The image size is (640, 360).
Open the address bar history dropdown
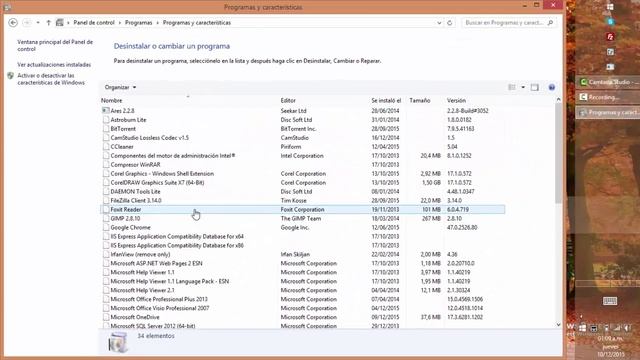click(x=439, y=23)
